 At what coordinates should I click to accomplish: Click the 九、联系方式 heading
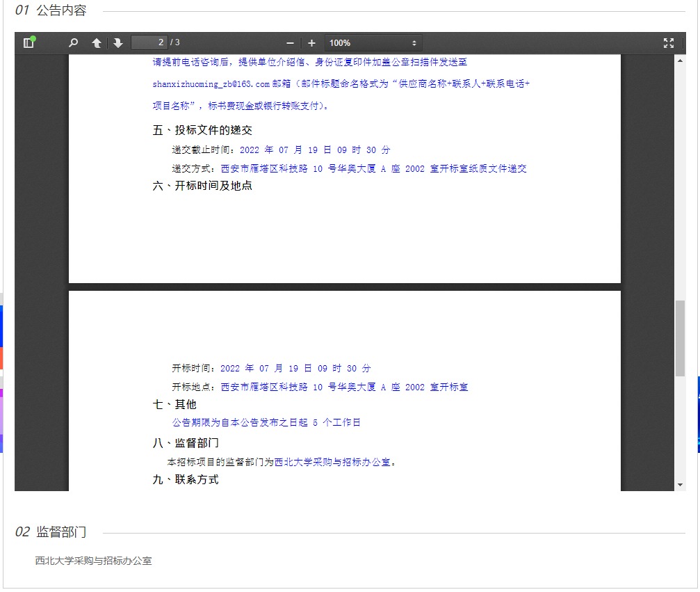pyautogui.click(x=186, y=479)
